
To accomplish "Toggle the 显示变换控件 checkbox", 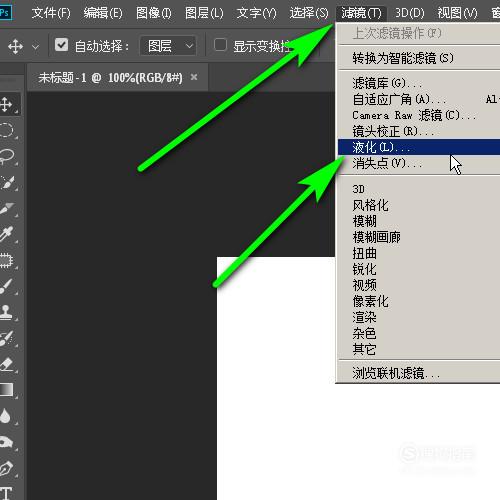I will 220,45.
